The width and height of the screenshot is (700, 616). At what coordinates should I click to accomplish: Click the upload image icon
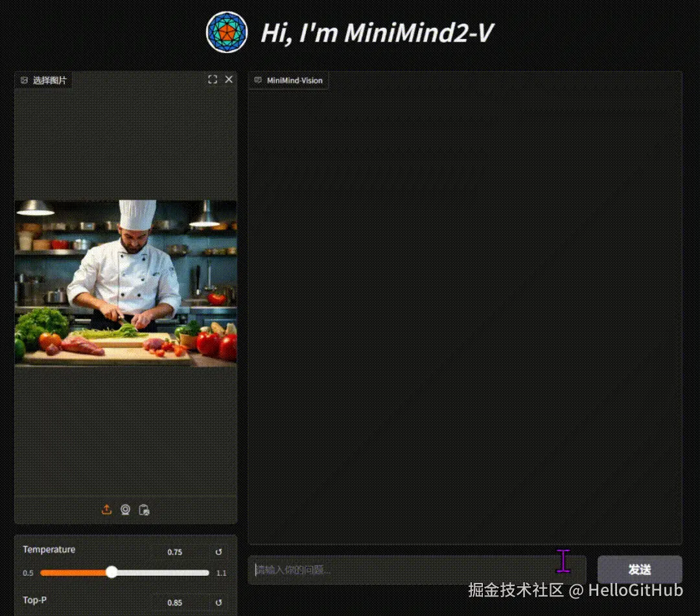point(106,510)
